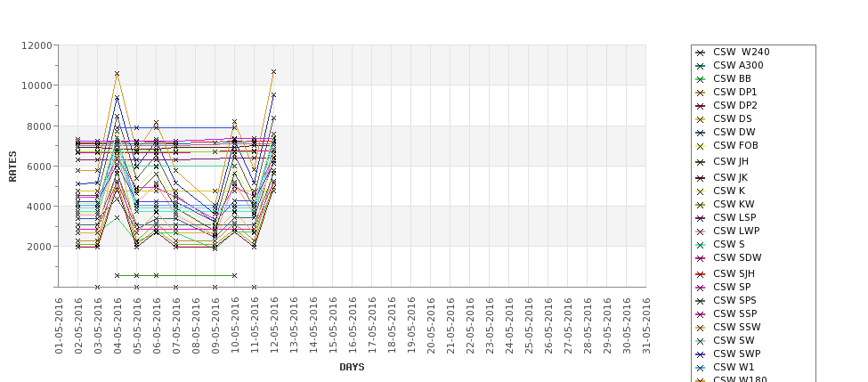Click the 4000 y-axis tick label

[40, 206]
